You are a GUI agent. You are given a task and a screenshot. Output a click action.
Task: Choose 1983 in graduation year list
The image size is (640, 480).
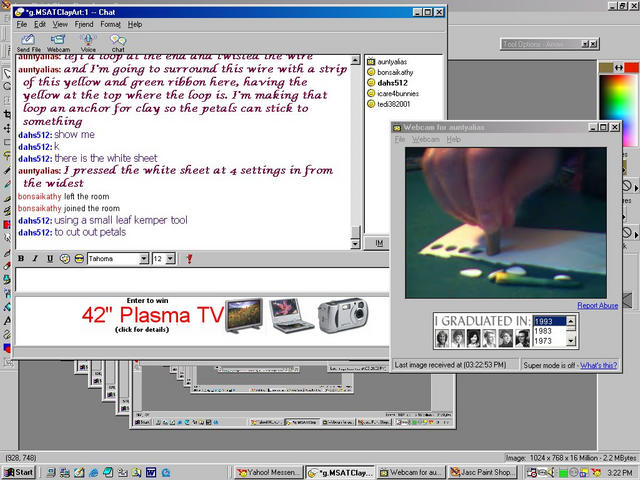click(549, 331)
